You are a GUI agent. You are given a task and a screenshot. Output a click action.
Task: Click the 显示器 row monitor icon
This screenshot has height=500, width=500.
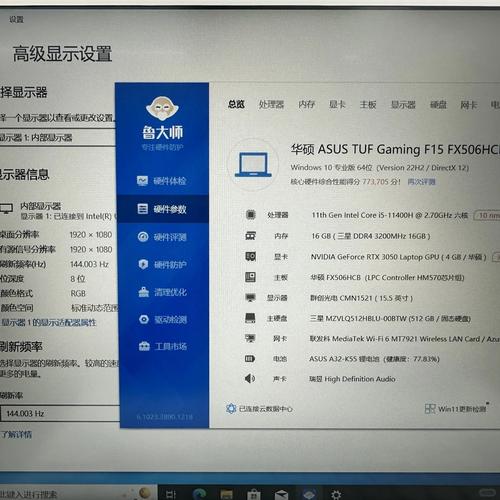(x=250, y=297)
